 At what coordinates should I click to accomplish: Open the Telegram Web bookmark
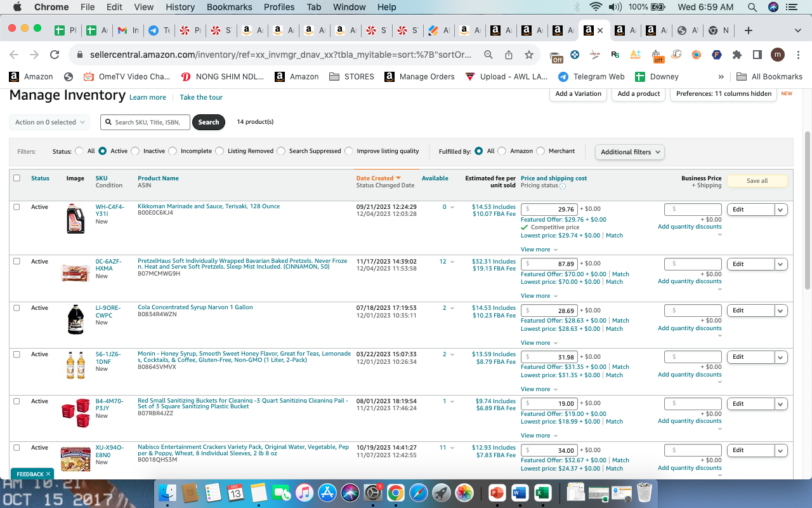[x=591, y=77]
